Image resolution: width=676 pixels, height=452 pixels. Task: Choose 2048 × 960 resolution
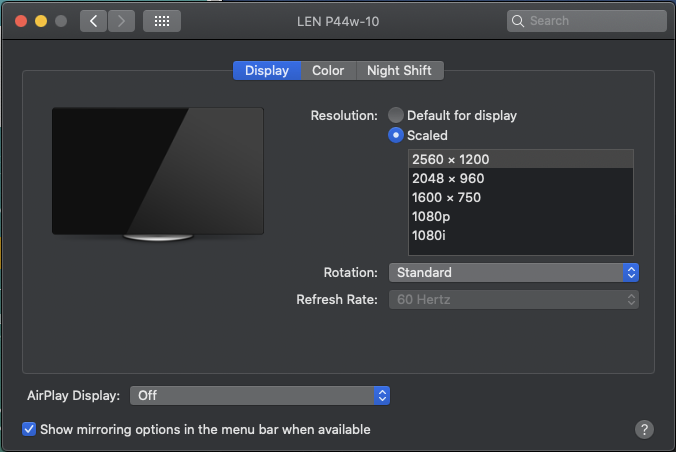pyautogui.click(x=448, y=178)
